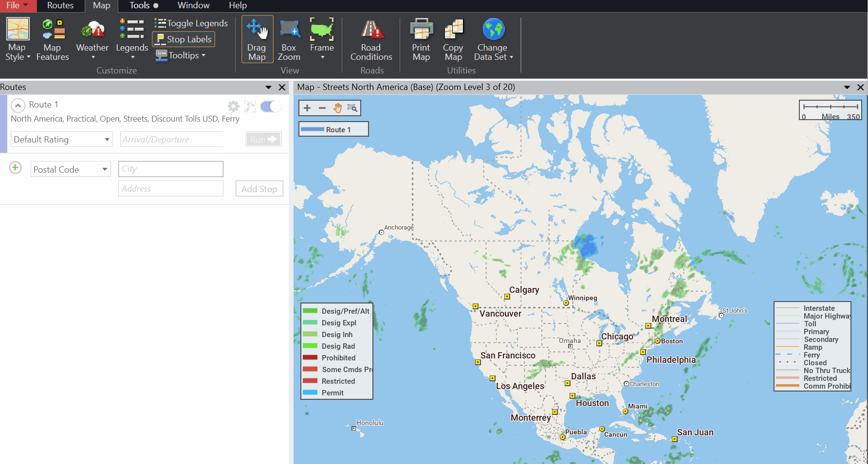Viewport: 868px width, 464px height.
Task: Open Road Conditions
Action: point(371,39)
